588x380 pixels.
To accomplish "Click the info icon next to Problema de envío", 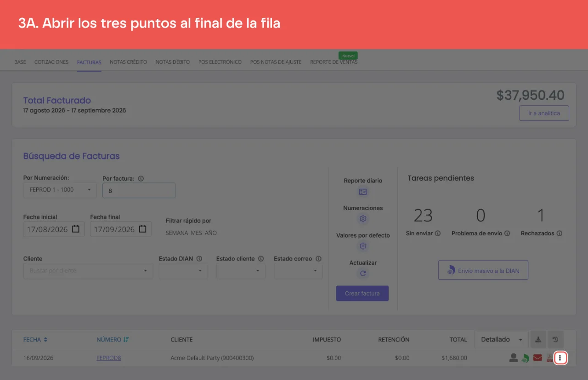I will (507, 233).
